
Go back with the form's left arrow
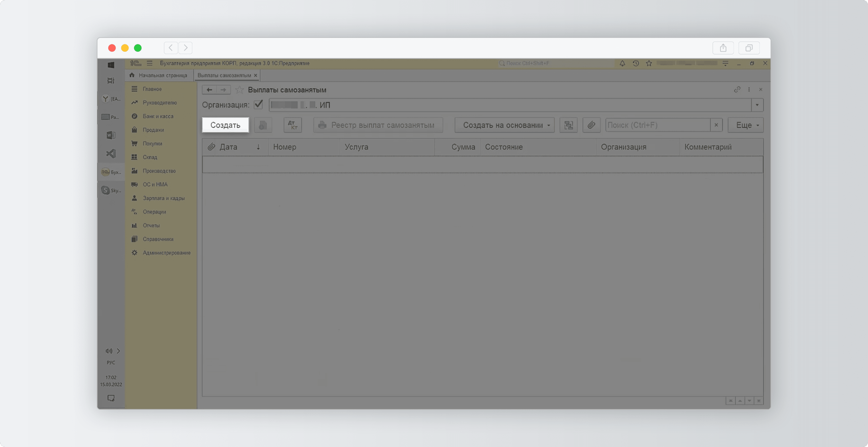(x=209, y=90)
